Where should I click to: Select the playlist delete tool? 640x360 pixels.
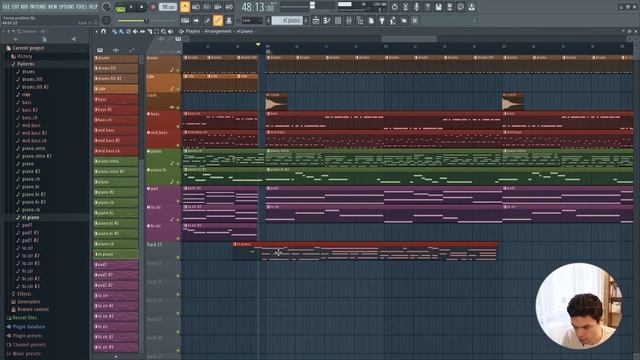coord(128,31)
